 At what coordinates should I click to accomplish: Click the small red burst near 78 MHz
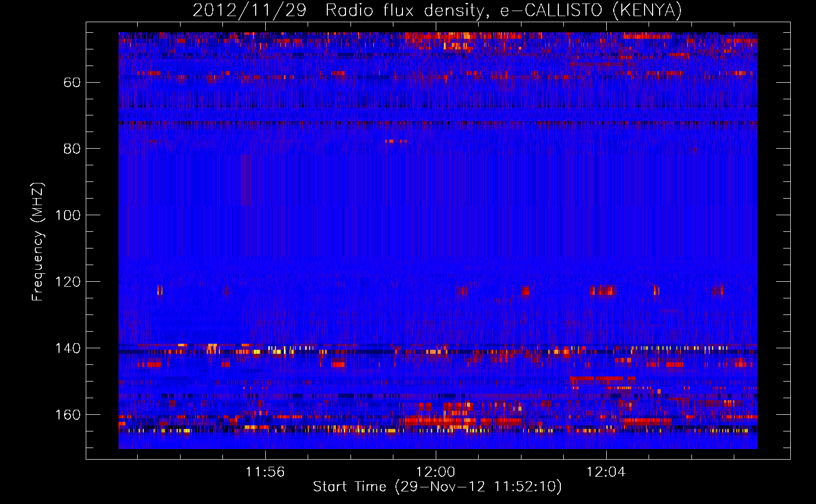[396, 141]
